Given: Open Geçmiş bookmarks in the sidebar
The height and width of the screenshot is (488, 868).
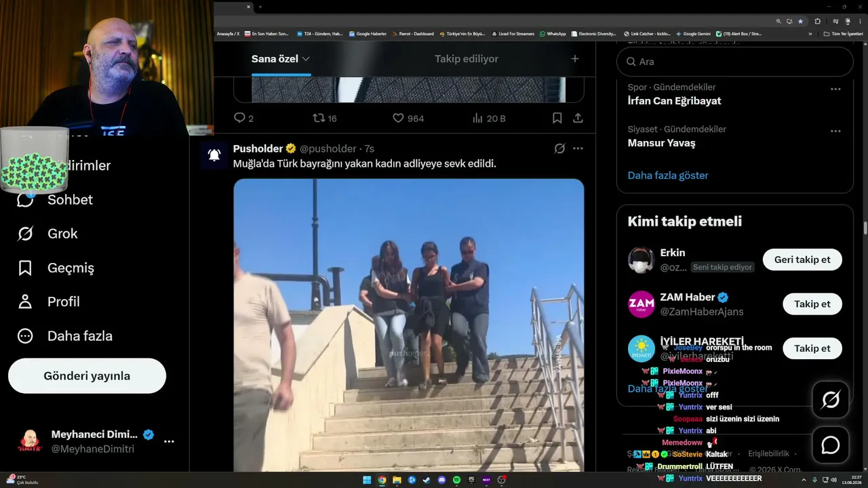Looking at the screenshot, I should 56,268.
